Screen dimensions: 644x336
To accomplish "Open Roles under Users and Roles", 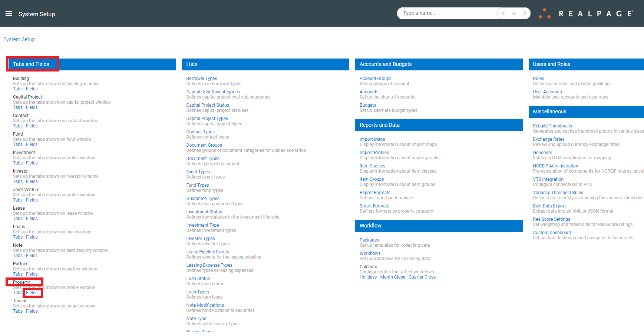I will coord(538,78).
